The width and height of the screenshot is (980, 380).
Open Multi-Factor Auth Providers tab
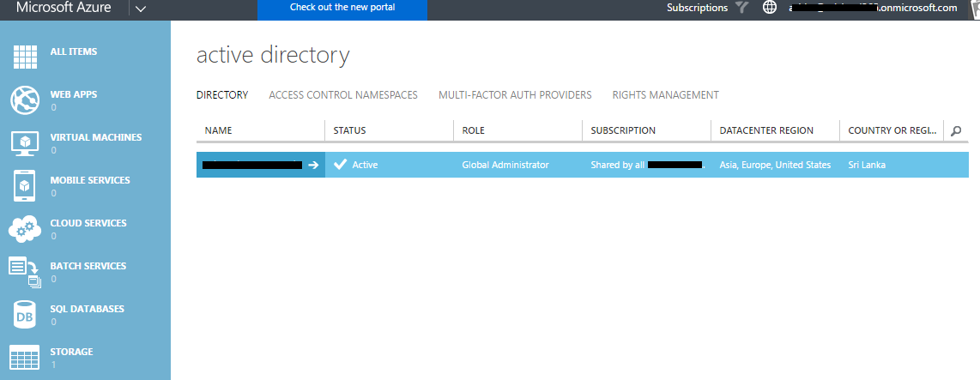point(515,95)
